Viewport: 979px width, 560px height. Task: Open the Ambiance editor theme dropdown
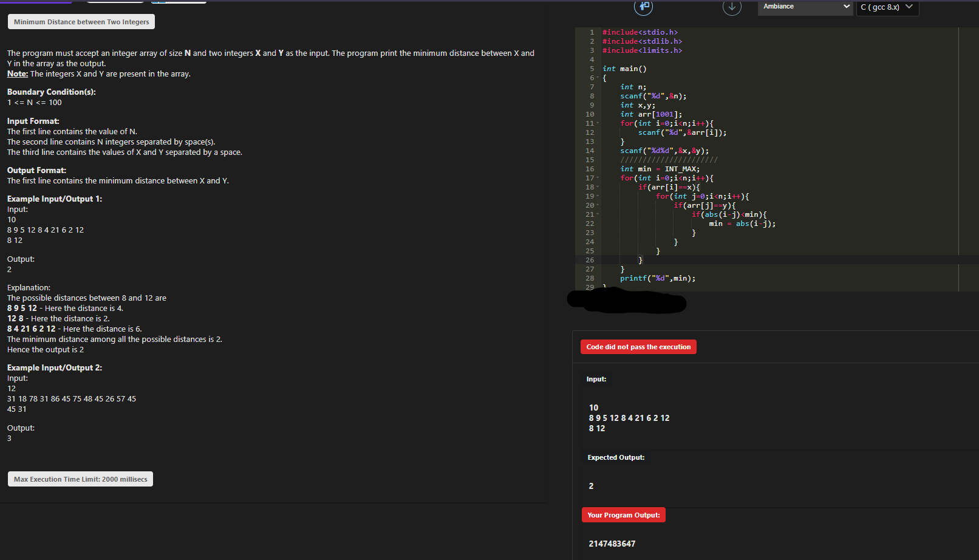[x=805, y=7]
